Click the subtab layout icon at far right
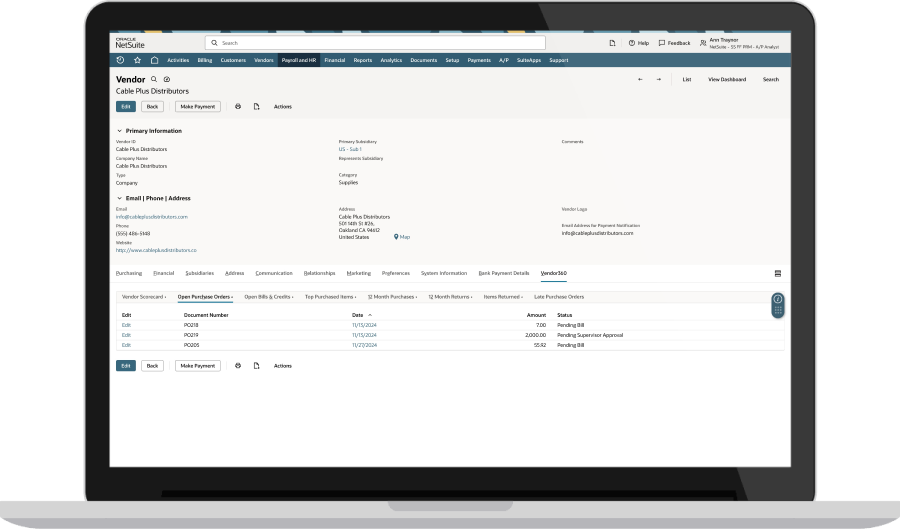 pyautogui.click(x=778, y=273)
